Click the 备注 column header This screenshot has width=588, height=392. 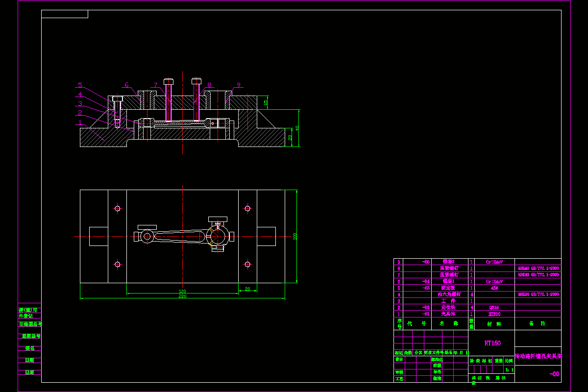point(538,323)
